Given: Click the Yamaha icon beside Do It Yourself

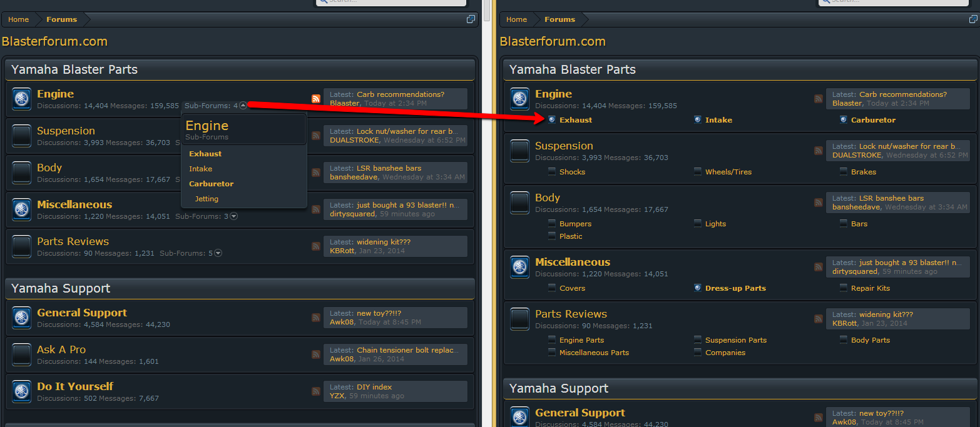Looking at the screenshot, I should (x=22, y=391).
